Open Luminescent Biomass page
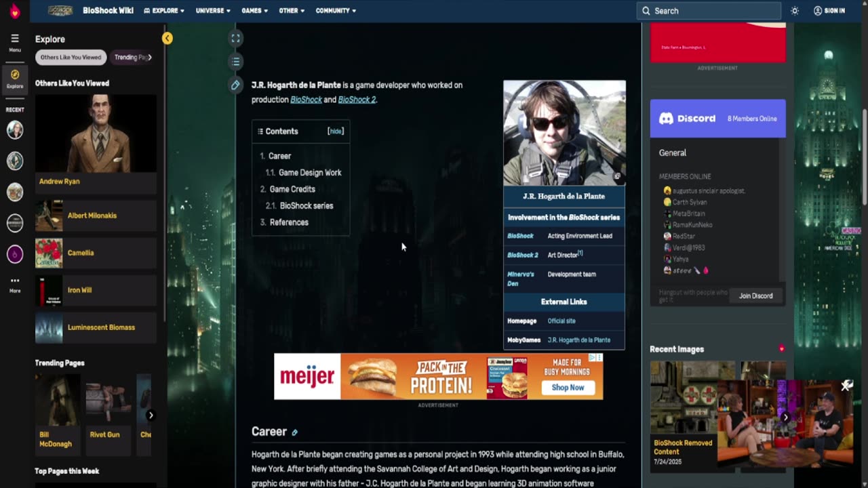The width and height of the screenshot is (868, 488). point(96,327)
